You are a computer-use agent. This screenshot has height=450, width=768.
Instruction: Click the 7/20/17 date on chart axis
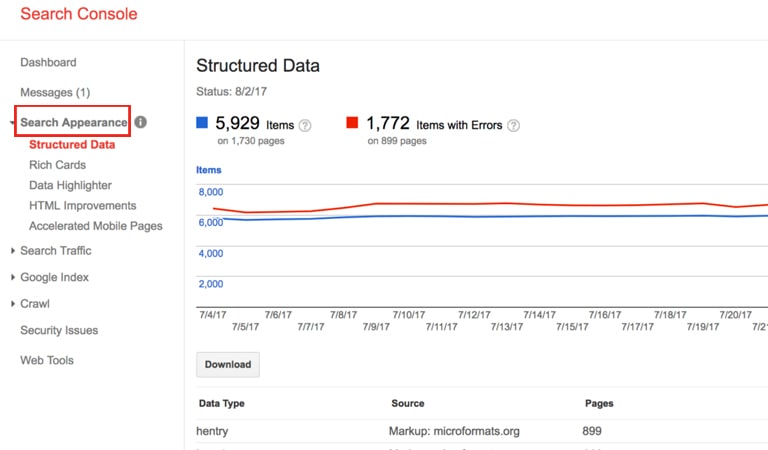click(x=735, y=315)
